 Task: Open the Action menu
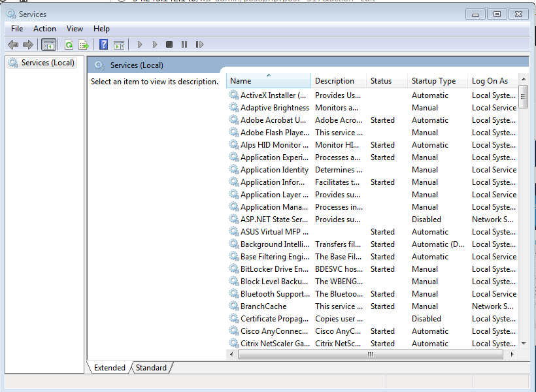(44, 28)
